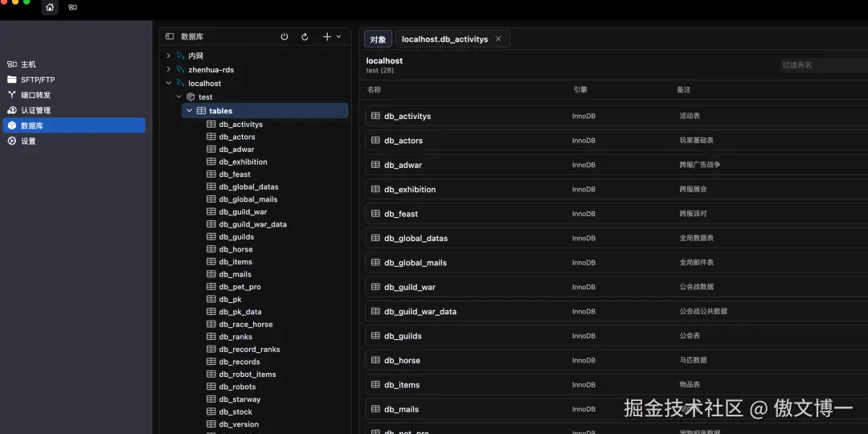The image size is (868, 434).
Task: Sort by 名称 column header
Action: pyautogui.click(x=375, y=90)
